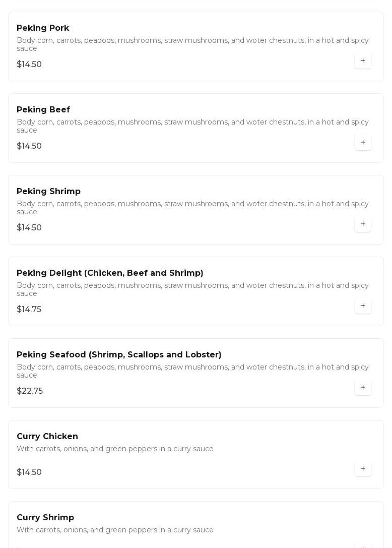Select the Peking Shrimp heading
392x548 pixels.
pos(48,192)
